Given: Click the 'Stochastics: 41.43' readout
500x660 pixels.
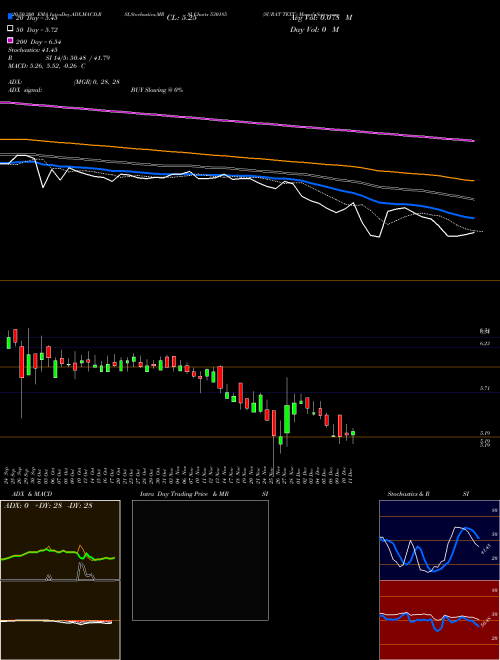Looking at the screenshot, I should tap(33, 50).
